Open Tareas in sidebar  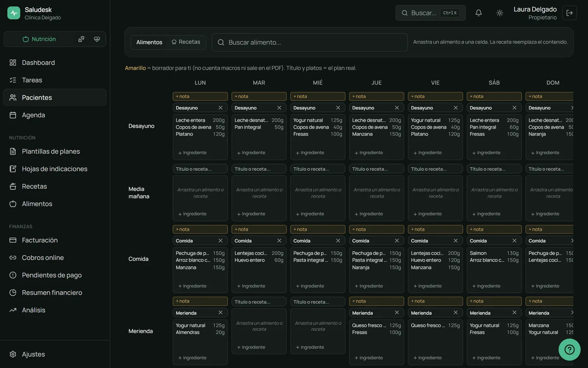point(55,80)
